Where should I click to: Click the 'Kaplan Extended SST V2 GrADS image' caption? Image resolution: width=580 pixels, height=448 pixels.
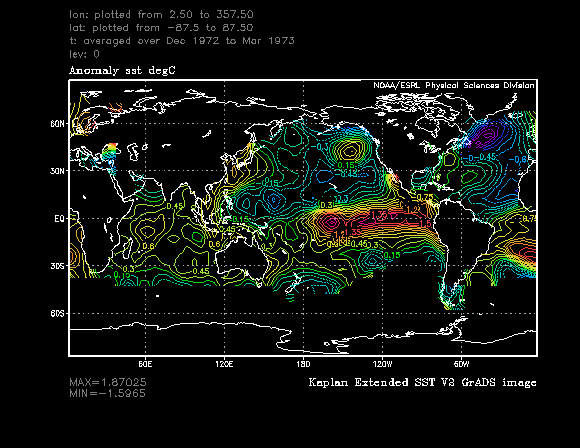coord(422,383)
